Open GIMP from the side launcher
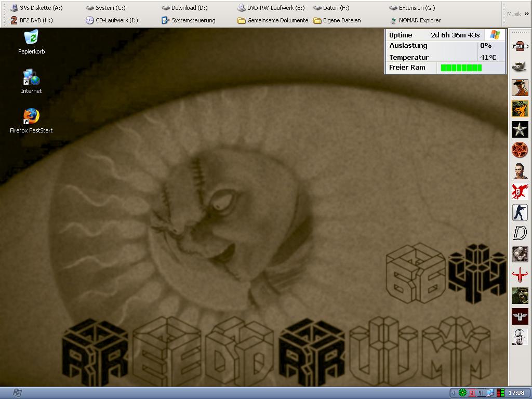 click(520, 66)
